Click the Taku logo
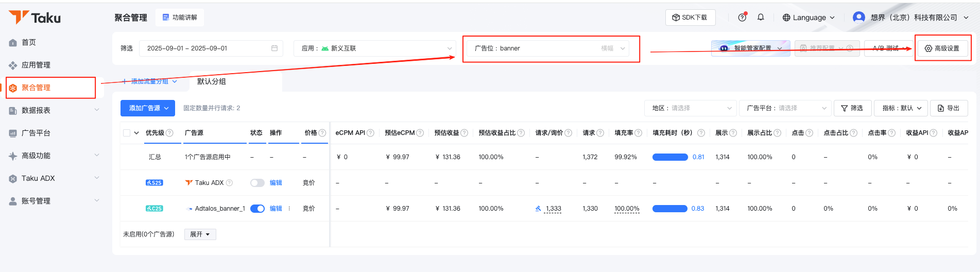Viewport: 980px width, 272px height. [x=35, y=18]
